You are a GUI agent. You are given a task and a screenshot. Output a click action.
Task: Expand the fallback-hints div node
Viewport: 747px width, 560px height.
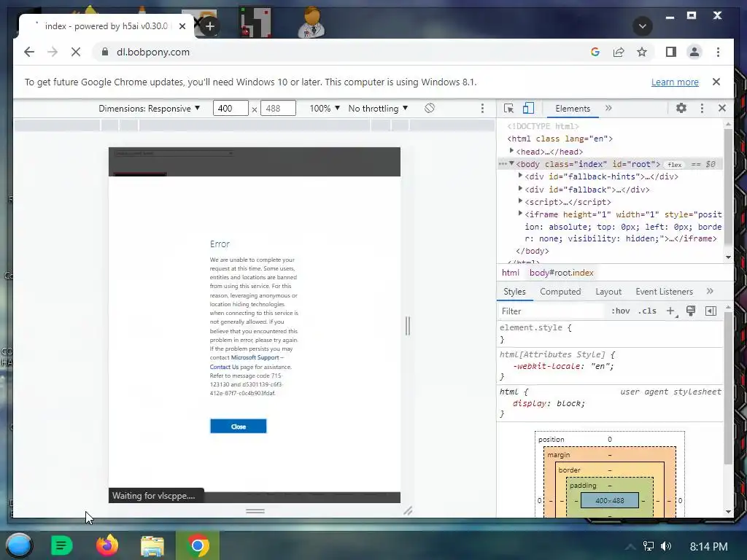[x=520, y=176]
